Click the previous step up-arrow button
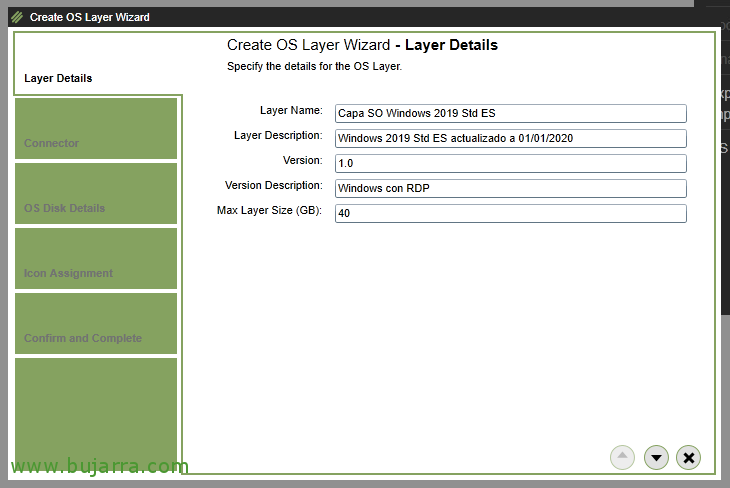 (622, 458)
